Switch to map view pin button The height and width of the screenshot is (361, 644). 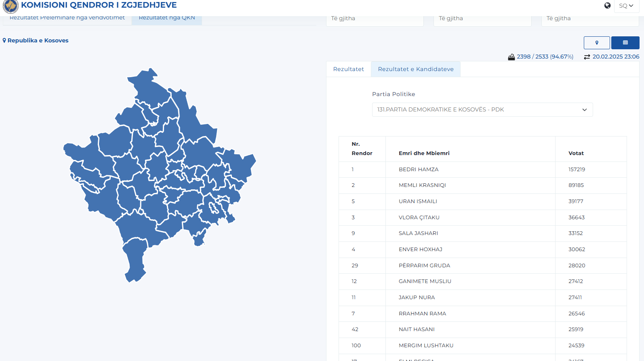596,43
